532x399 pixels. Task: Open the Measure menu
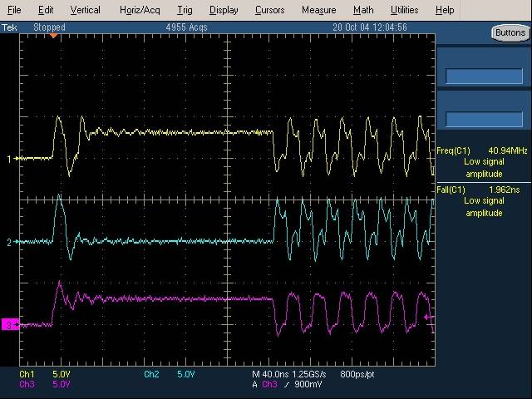pyautogui.click(x=318, y=10)
